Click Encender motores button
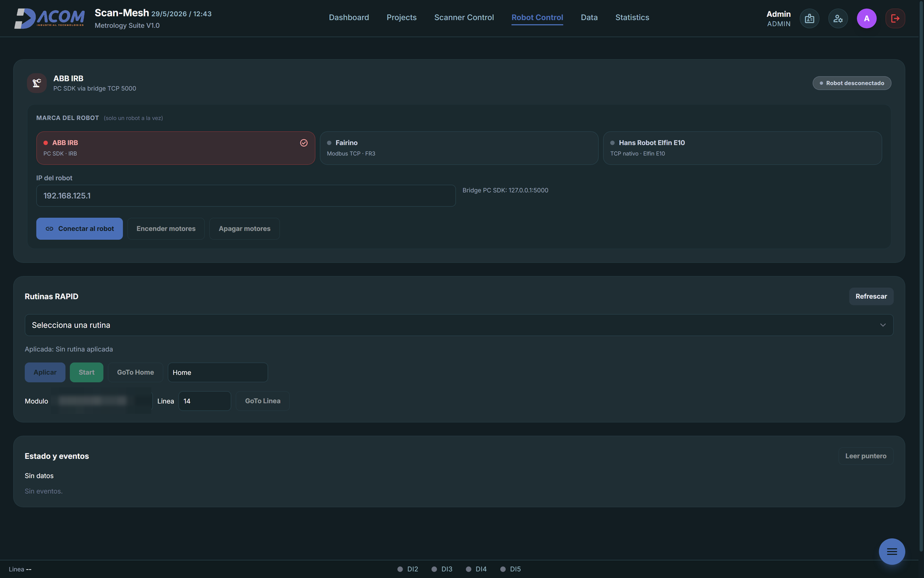The image size is (924, 578). click(x=166, y=229)
